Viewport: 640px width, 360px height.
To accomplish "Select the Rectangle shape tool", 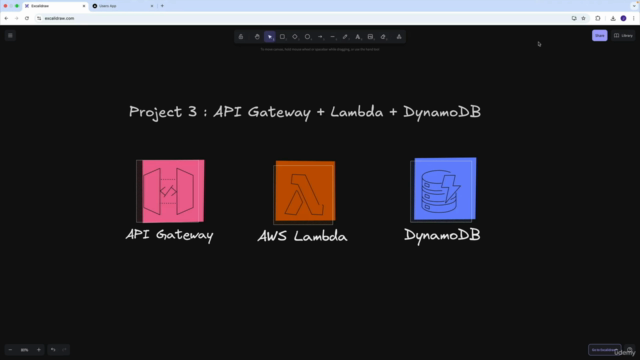I will 282,37.
